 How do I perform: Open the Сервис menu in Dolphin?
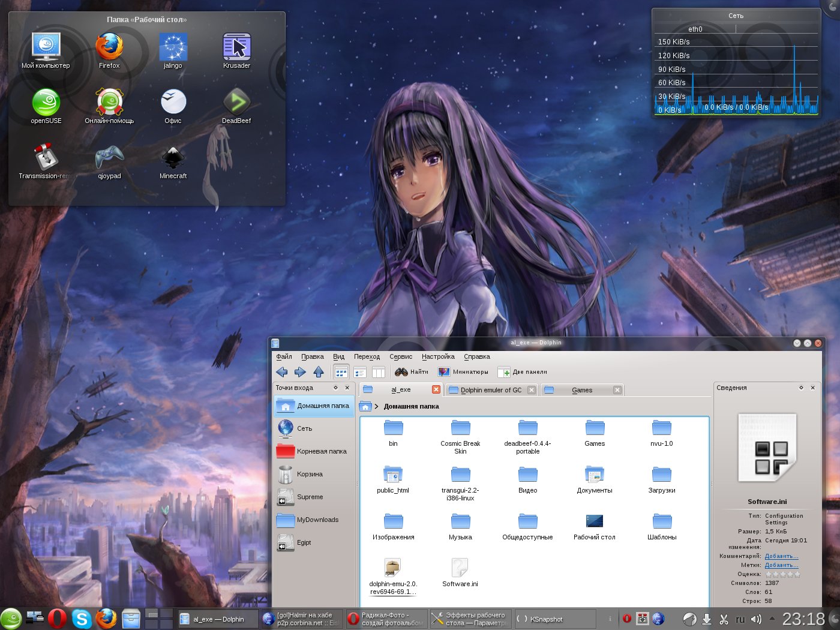tap(401, 356)
